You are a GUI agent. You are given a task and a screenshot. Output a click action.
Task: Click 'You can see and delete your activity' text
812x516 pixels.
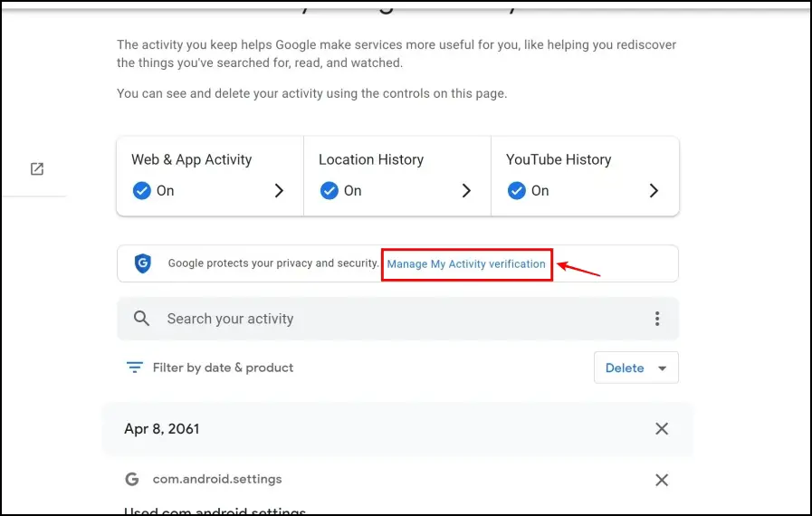point(311,94)
